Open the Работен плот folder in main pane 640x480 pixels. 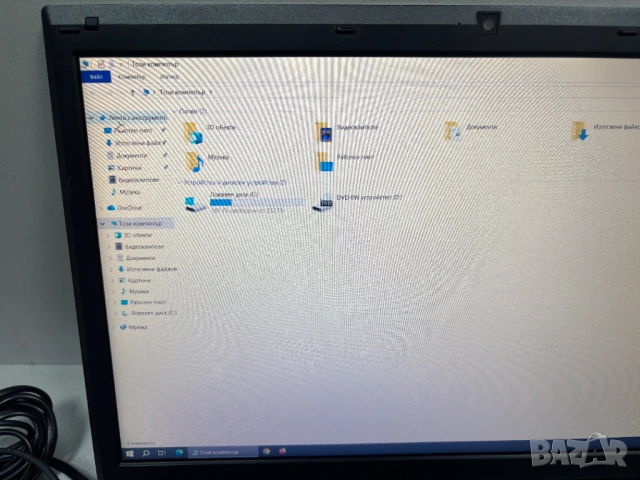(x=344, y=161)
